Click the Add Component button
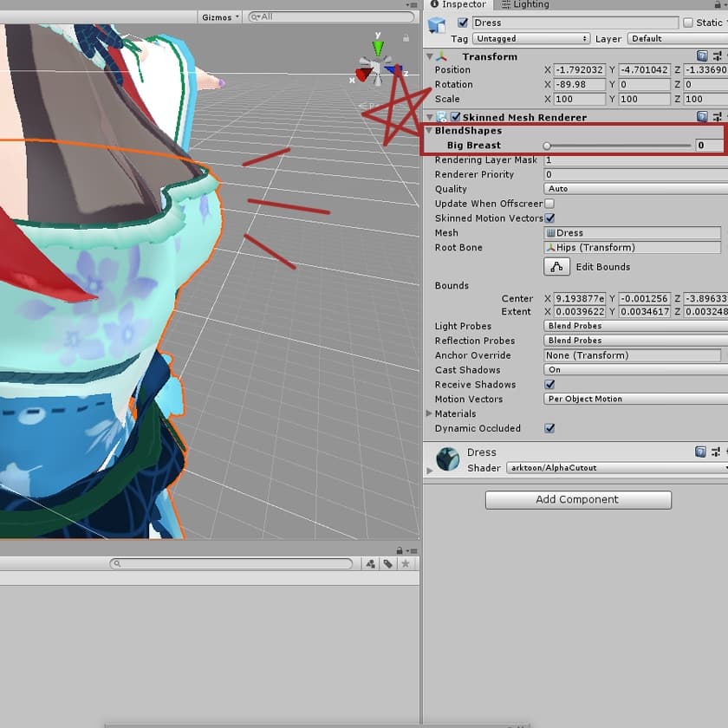 coord(578,500)
